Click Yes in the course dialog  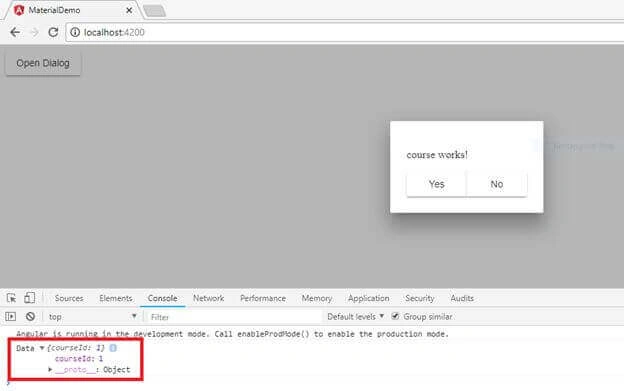click(x=437, y=184)
